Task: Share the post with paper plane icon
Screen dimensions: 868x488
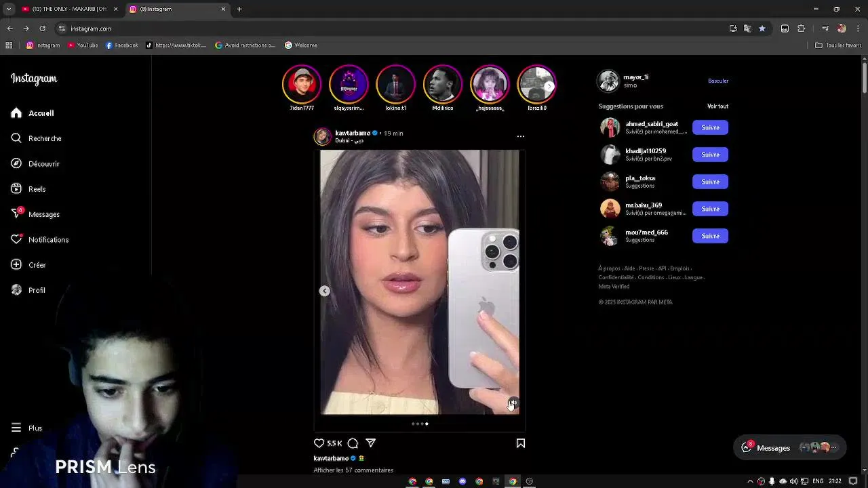Action: [370, 443]
